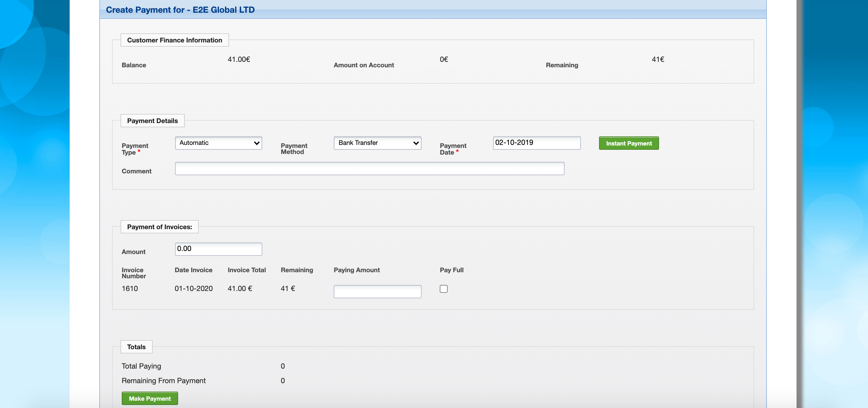Viewport: 868px width, 408px height.
Task: Click the Payment Date field showing 02-10-2019
Action: pos(536,143)
